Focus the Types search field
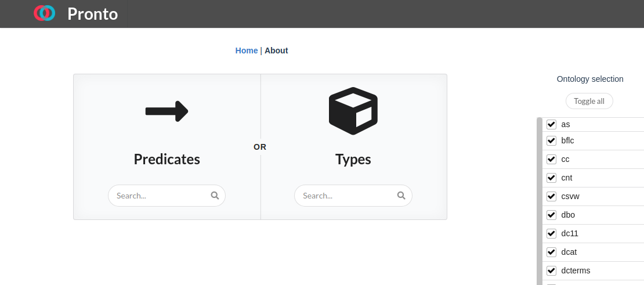Screen dimensions: 644x285 pos(346,196)
